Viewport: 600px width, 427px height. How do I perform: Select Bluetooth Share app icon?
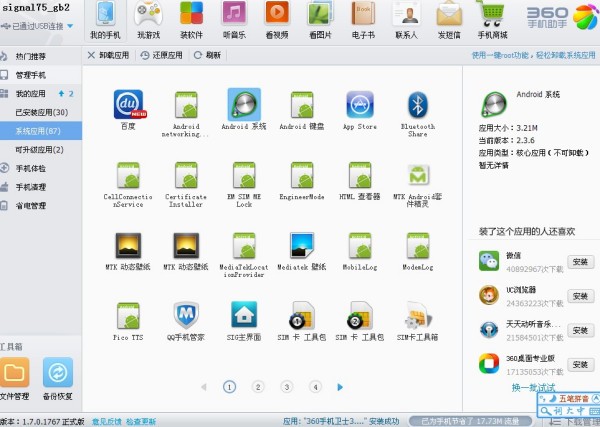(418, 104)
